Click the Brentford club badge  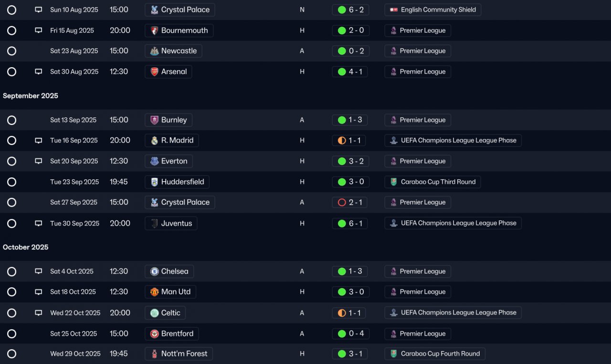coord(154,334)
